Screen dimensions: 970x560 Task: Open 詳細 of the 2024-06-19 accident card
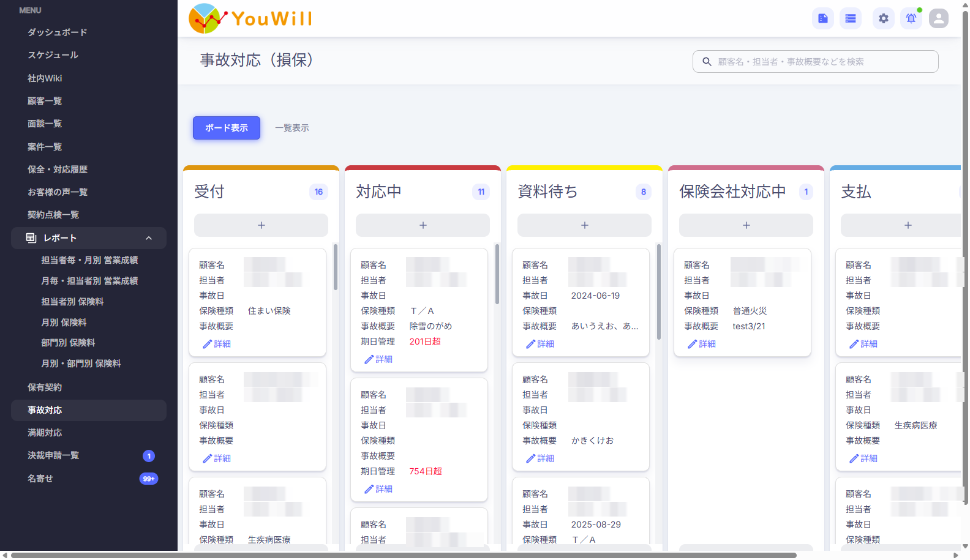(540, 344)
